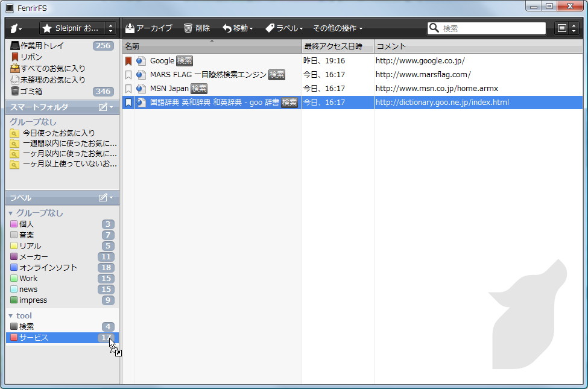588x389 pixels.
Task: Click the 削除 trash button
Action: coord(197,28)
